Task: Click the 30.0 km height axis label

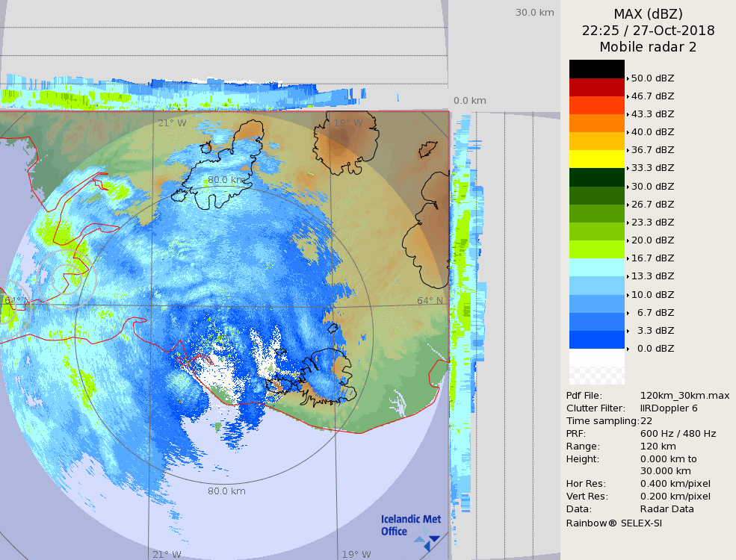Action: (x=534, y=13)
